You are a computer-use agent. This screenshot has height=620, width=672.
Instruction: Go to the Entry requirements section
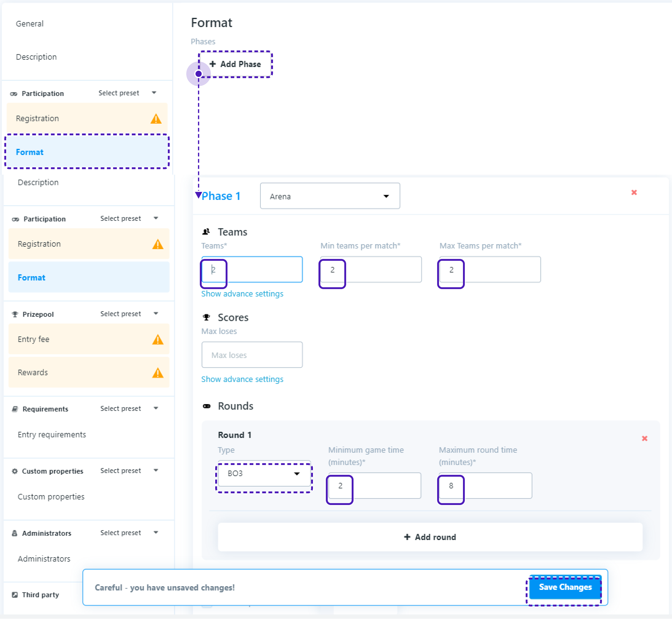[52, 435]
